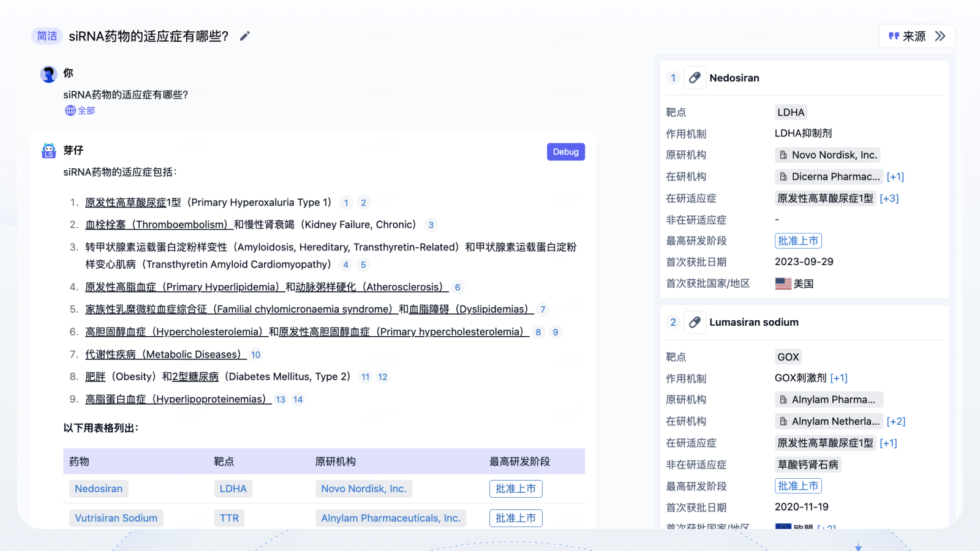Click the pencil edit icon beside the title
980x551 pixels.
(245, 36)
